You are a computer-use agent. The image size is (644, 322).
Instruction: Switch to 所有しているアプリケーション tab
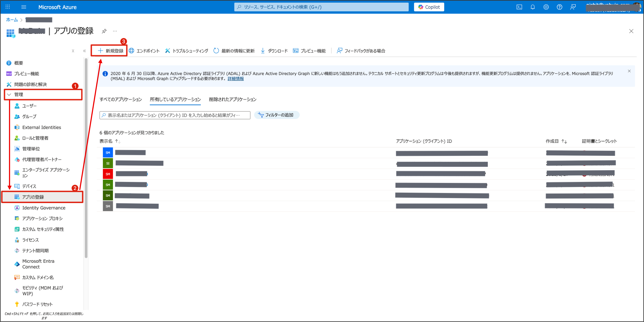tap(175, 99)
